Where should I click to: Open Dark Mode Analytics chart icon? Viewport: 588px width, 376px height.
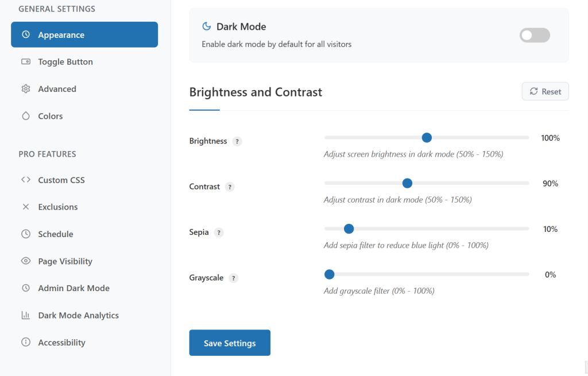25,315
